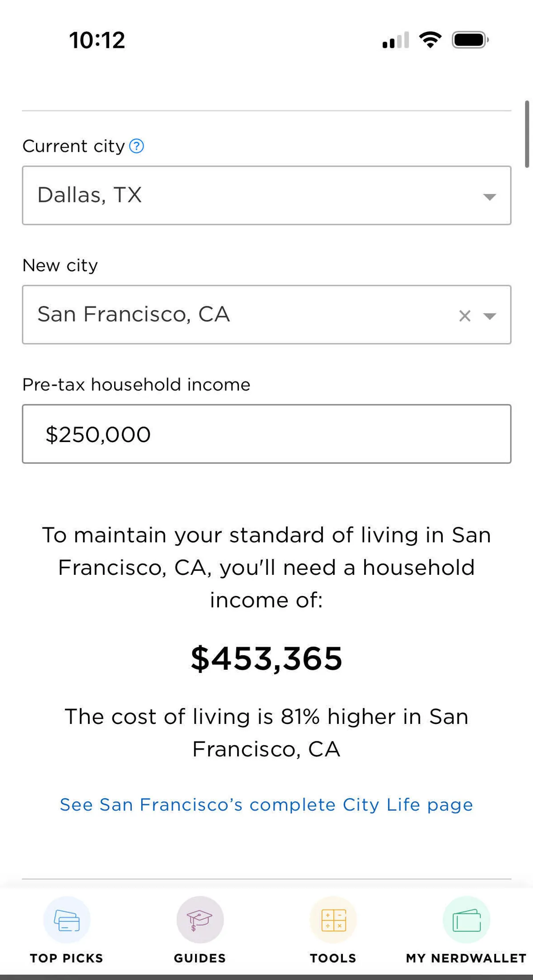Viewport: 533px width, 980px height.
Task: Edit the Pre-tax household income field
Action: coord(266,434)
